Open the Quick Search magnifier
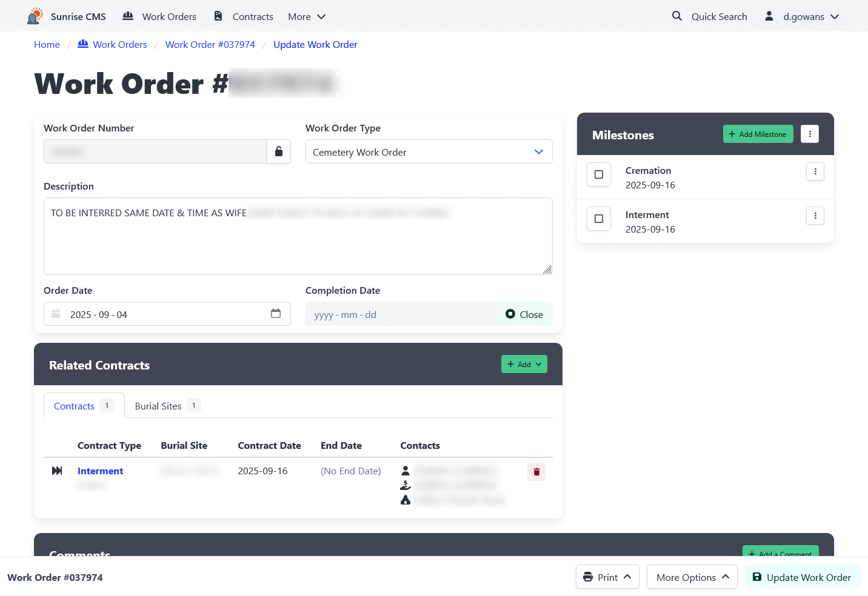The image size is (868, 596). (677, 16)
